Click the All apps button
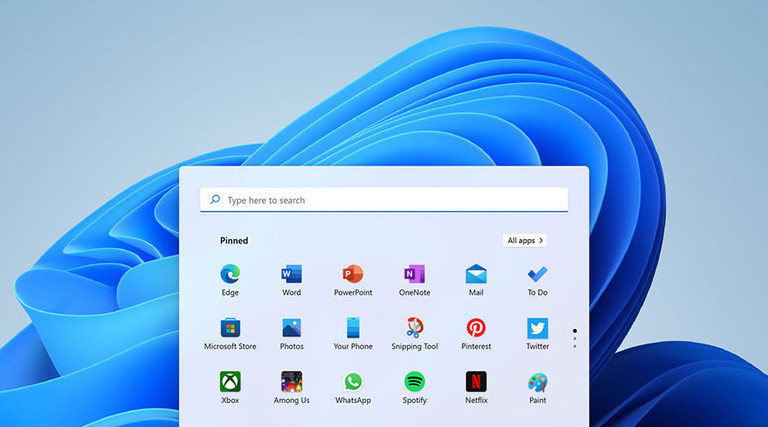Screen dimensions: 768x427 (x=525, y=240)
